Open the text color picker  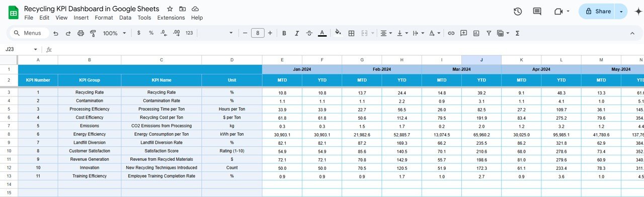(x=323, y=33)
